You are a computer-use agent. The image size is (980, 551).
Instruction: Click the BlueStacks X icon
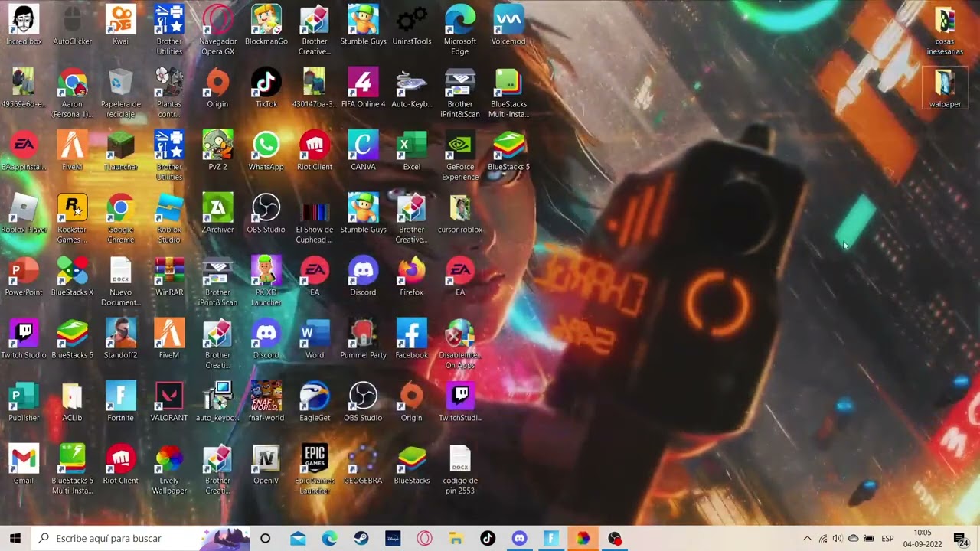coord(72,276)
